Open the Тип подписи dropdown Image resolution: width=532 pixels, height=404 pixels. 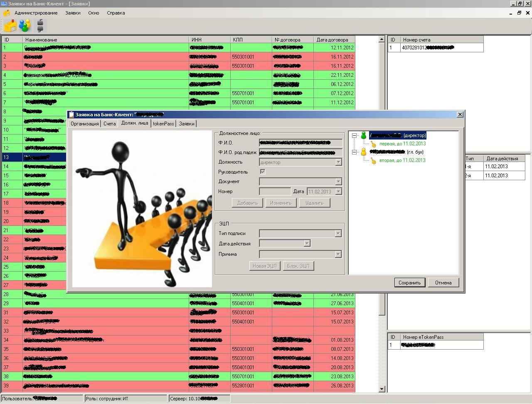tap(338, 233)
